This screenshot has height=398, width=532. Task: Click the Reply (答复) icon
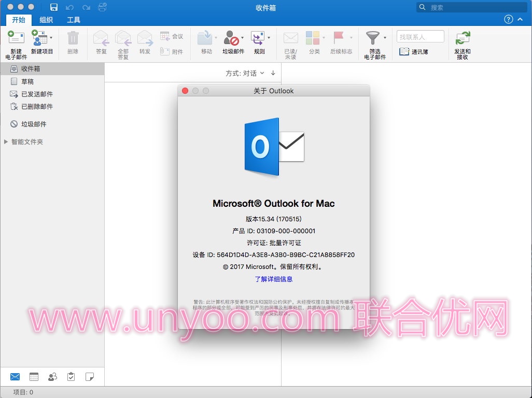tap(101, 38)
